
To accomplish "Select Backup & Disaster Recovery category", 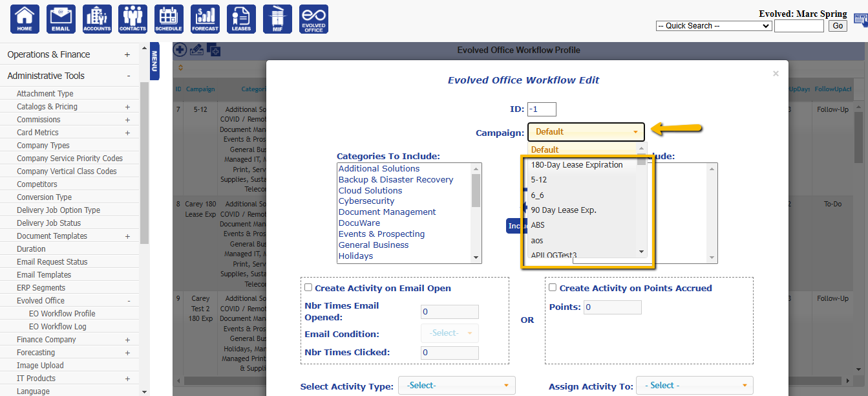I will click(405, 179).
